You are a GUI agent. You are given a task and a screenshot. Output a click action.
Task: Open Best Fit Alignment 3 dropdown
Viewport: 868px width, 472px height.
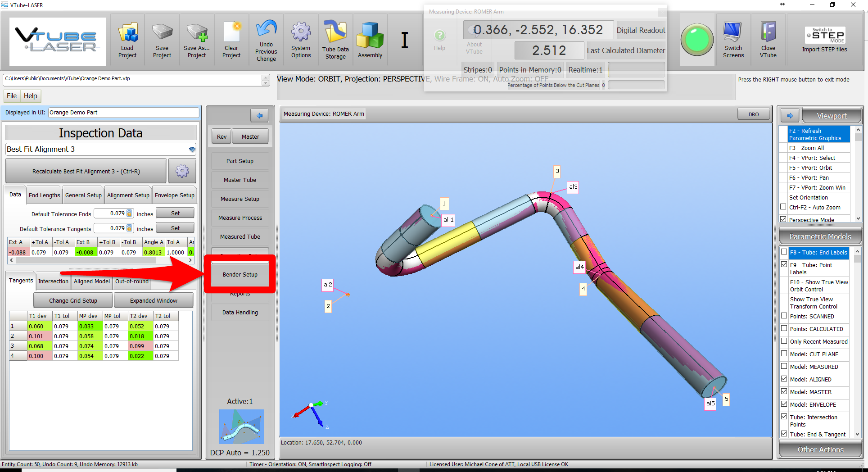192,149
